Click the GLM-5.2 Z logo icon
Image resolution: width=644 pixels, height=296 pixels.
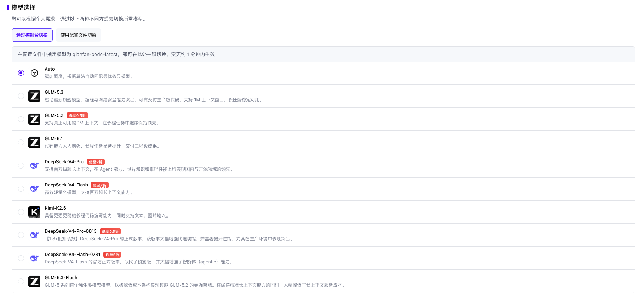(34, 119)
